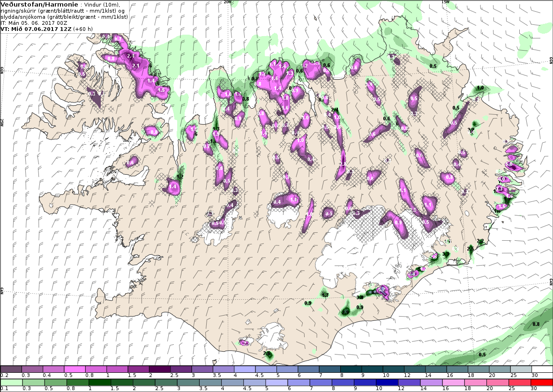Click the '3.3' rain value on the southeast coast
Screen dimensions: 553x392
[x=446, y=254]
